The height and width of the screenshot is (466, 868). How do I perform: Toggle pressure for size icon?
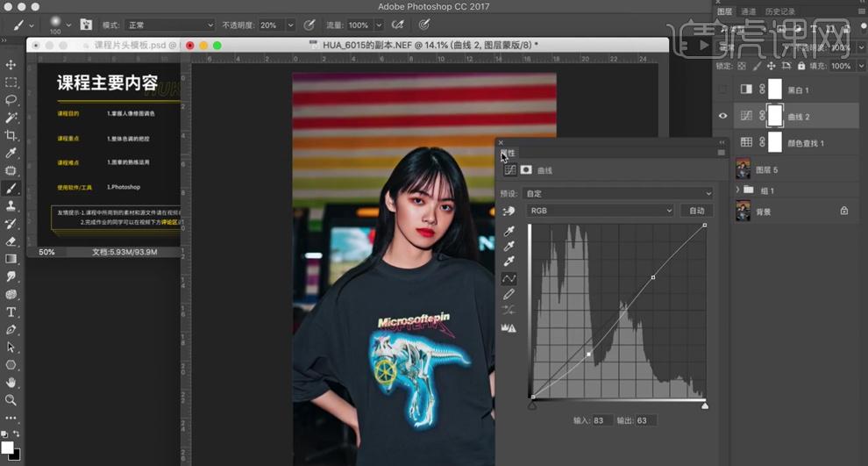point(424,25)
